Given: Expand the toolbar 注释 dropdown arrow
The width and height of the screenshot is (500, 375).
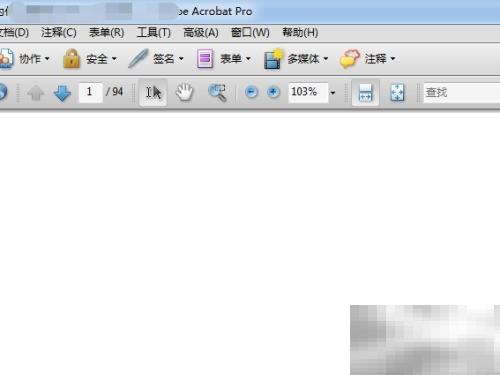Looking at the screenshot, I should [393, 59].
